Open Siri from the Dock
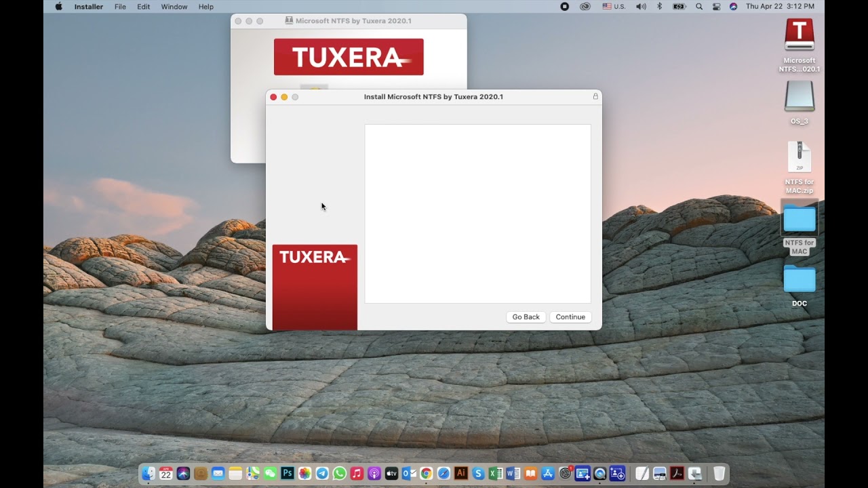Image resolution: width=868 pixels, height=488 pixels. click(x=183, y=473)
